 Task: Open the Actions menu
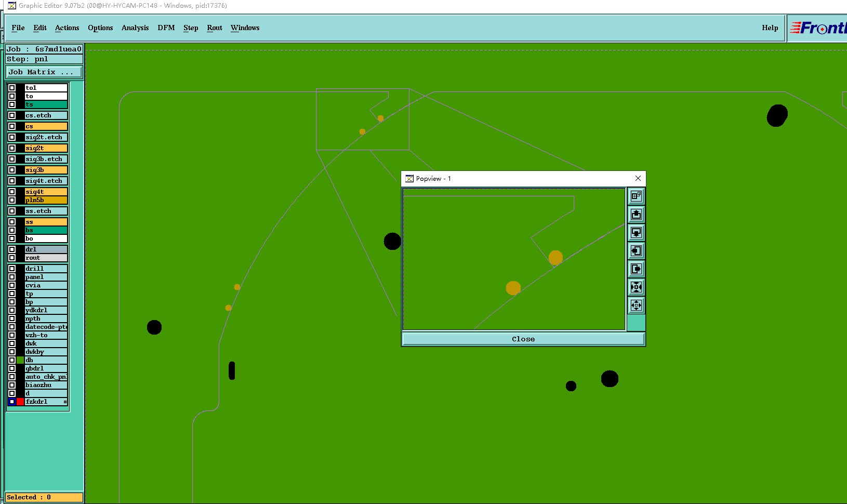tap(67, 28)
